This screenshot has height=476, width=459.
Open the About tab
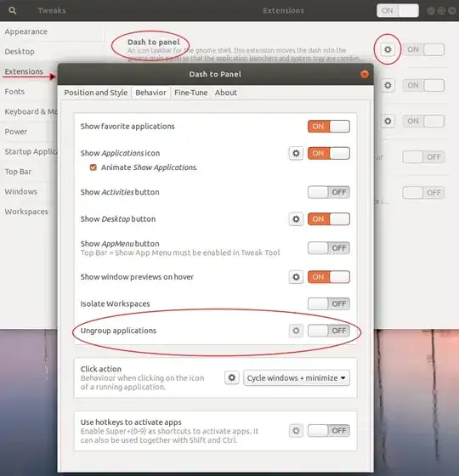tap(226, 93)
